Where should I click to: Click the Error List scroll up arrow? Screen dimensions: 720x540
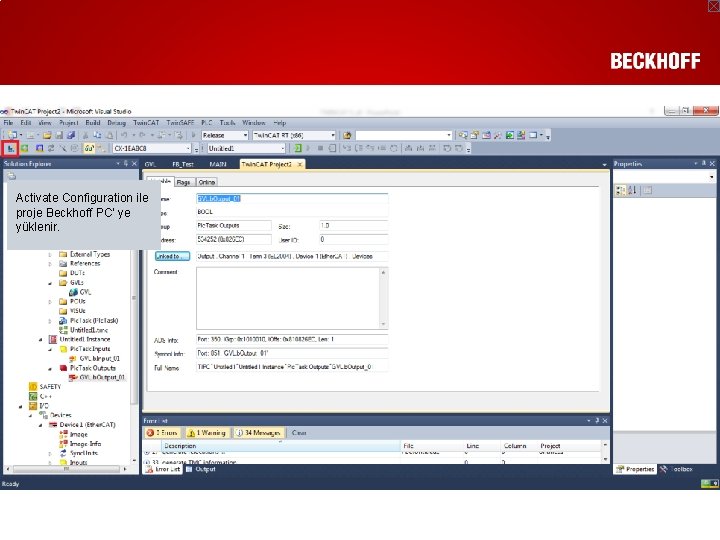(605, 445)
